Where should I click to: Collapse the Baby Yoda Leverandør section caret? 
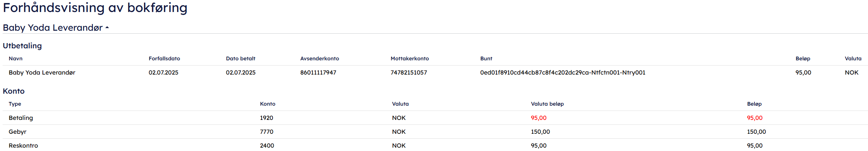coord(107,28)
